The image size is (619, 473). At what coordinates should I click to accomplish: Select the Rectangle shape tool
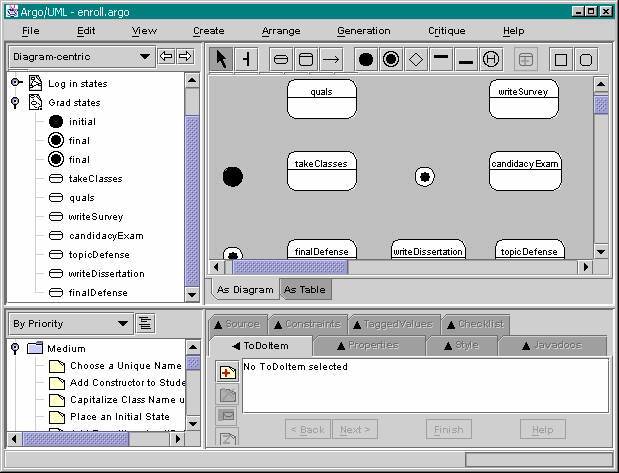561,60
